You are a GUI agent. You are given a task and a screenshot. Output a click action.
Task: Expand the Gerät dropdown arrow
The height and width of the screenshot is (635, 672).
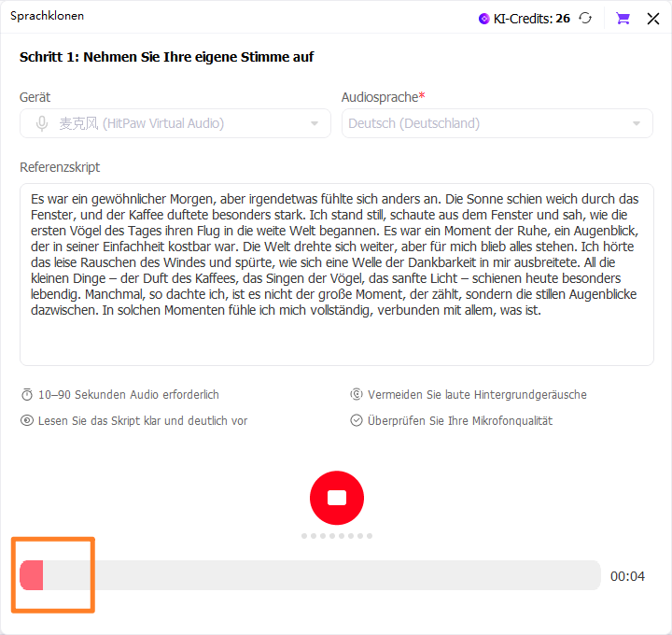(315, 123)
